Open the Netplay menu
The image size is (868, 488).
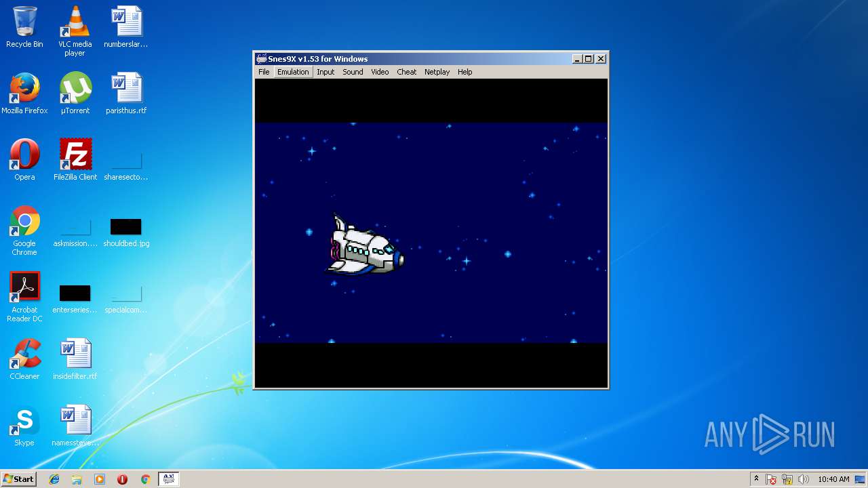[x=437, y=72]
